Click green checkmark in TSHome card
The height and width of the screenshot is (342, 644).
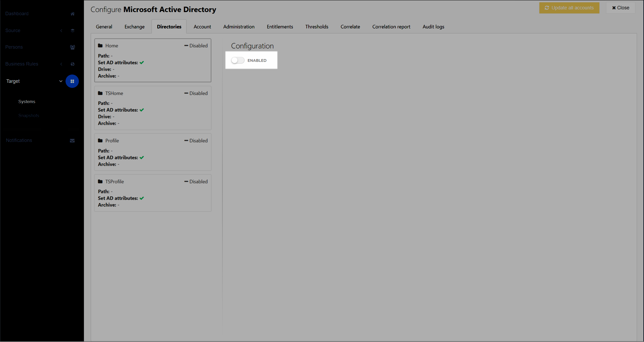point(142,110)
